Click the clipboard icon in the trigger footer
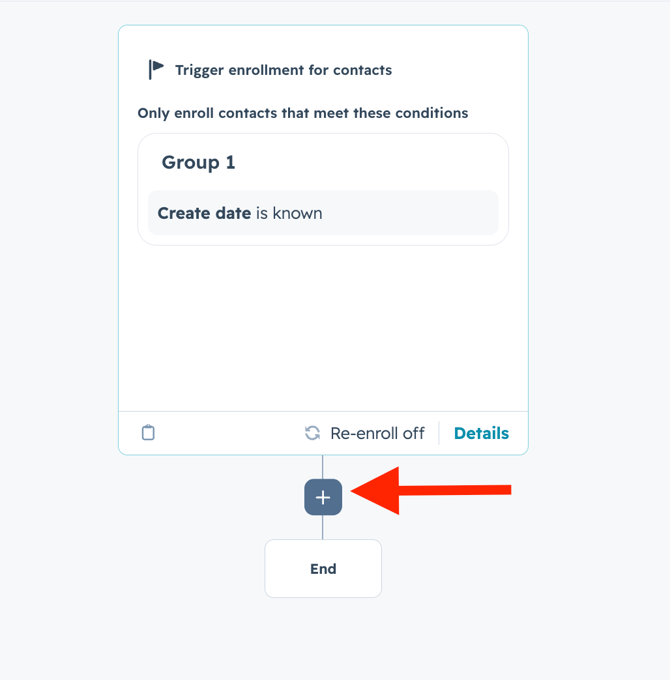This screenshot has width=670, height=680. coord(148,433)
